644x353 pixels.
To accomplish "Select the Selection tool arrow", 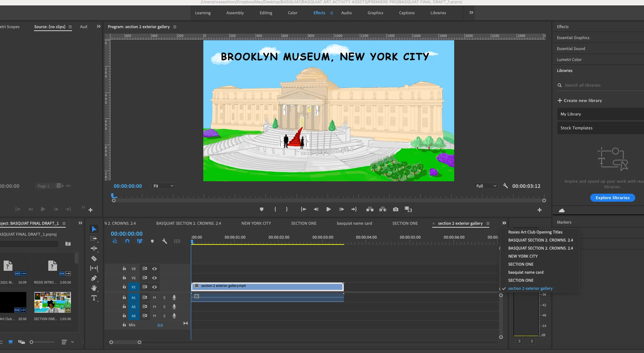I will click(x=94, y=229).
